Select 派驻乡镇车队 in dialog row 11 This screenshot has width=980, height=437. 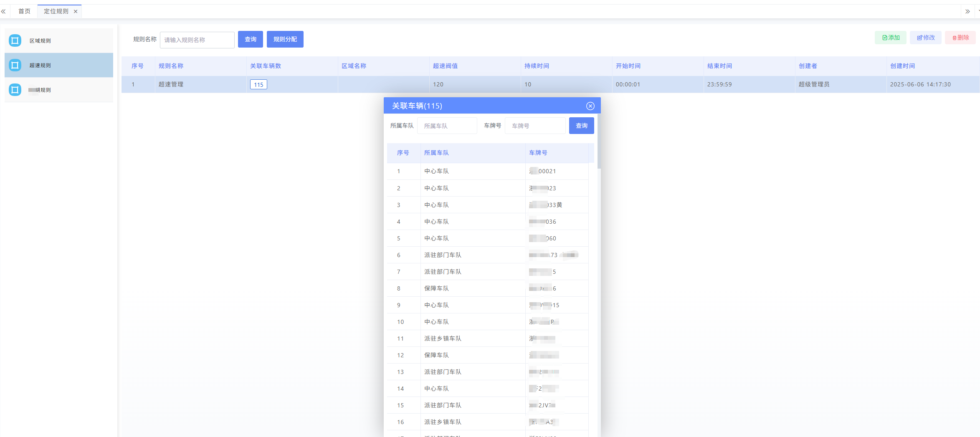[443, 338]
